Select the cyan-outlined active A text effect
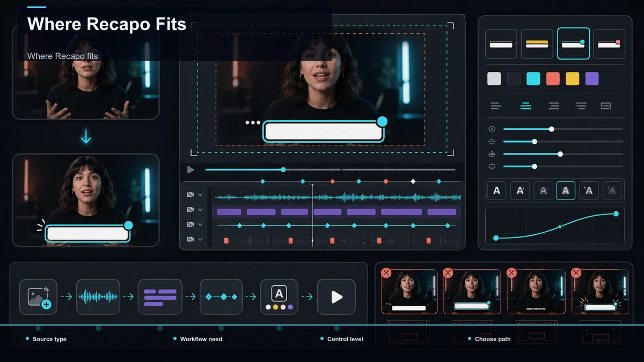 coord(566,190)
